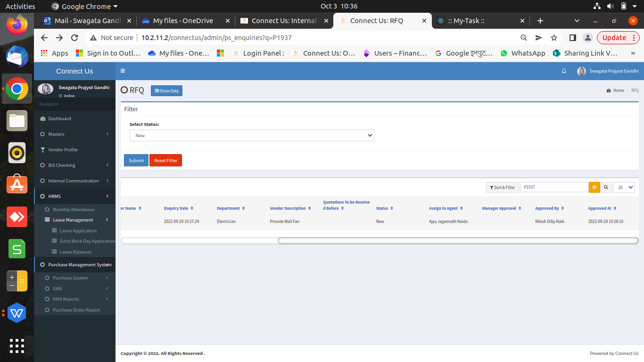Click Reset Filter button
The width and height of the screenshot is (644, 362).
pos(165,160)
